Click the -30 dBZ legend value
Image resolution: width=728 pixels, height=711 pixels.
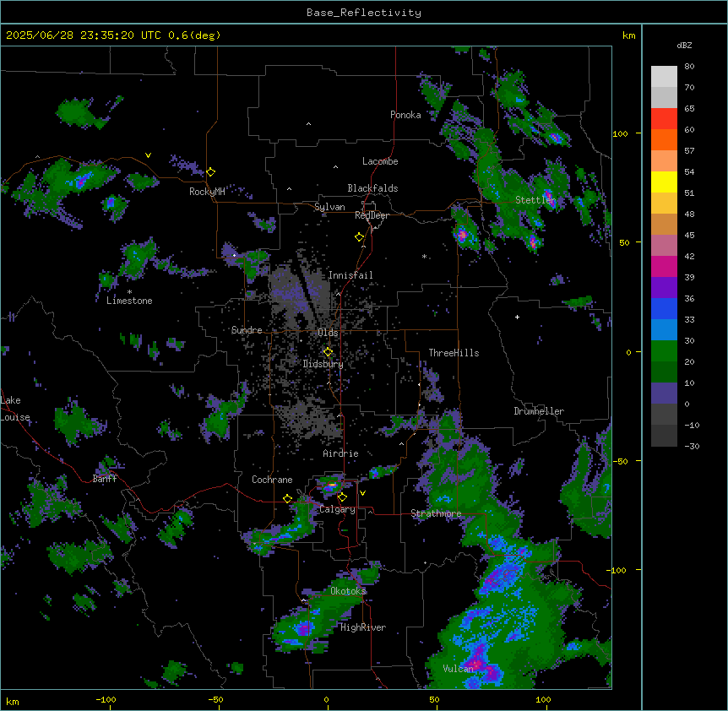click(692, 446)
